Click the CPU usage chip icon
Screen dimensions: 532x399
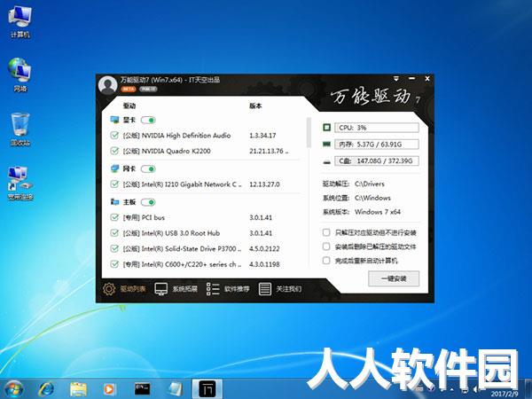tap(326, 128)
